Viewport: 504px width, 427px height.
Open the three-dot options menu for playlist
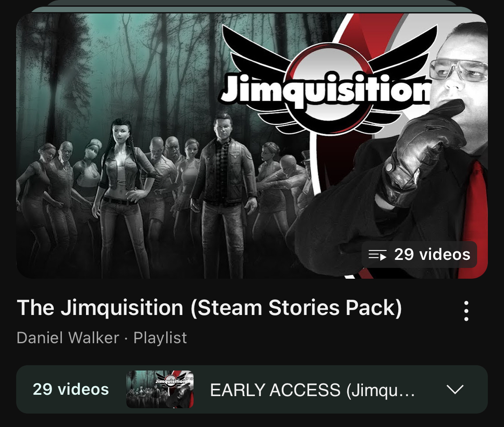[x=466, y=311]
